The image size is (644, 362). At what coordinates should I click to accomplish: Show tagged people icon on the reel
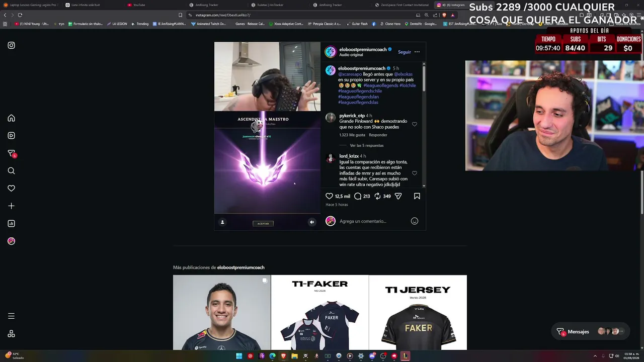(222, 222)
